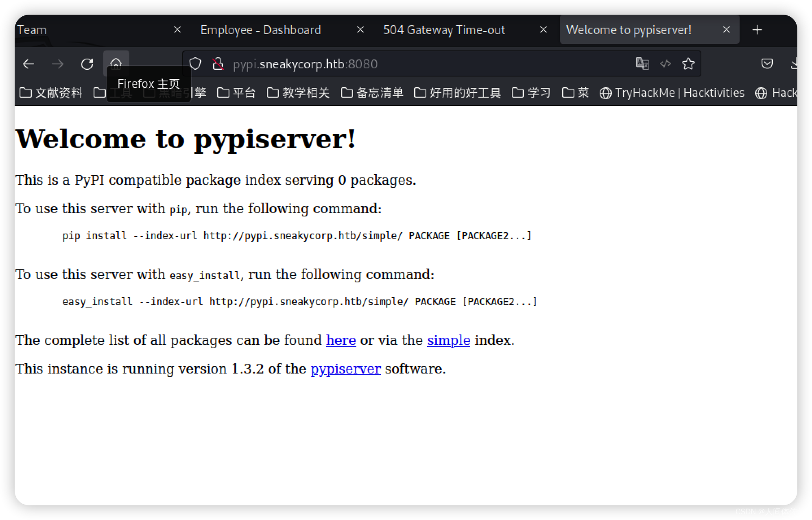
Task: Expand the 好用的好工具 bookmarks folder
Action: pyautogui.click(x=457, y=93)
